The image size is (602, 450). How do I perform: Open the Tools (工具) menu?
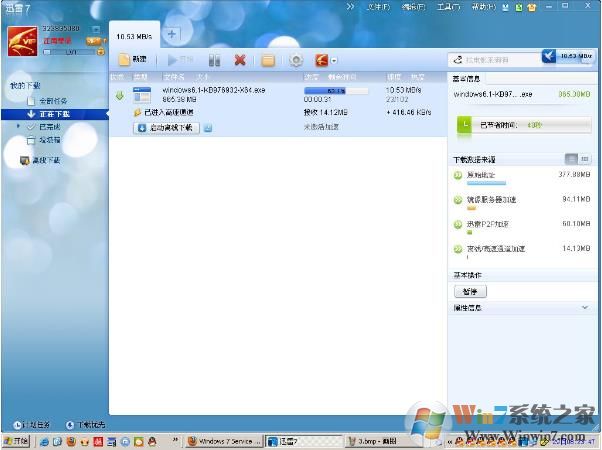pos(448,7)
